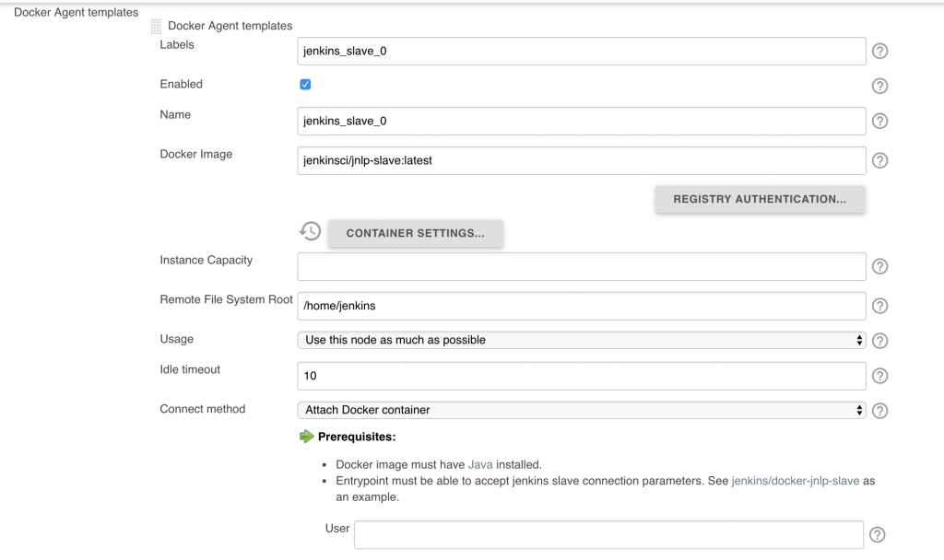Toggle the Enabled checkbox
This screenshot has width=944, height=560.
305,84
